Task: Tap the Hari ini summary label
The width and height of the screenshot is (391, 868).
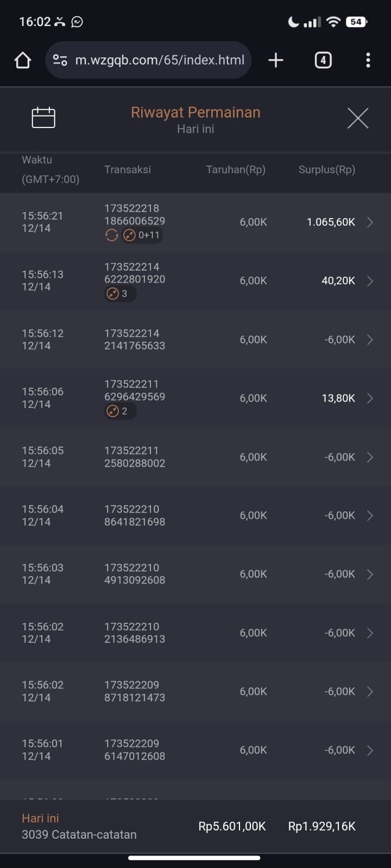Action: (40, 818)
